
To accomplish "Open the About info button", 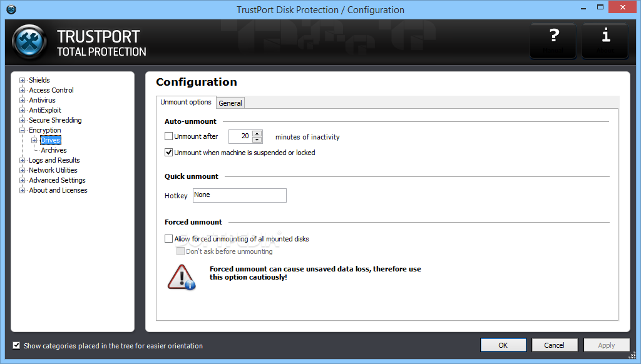I will pos(605,41).
